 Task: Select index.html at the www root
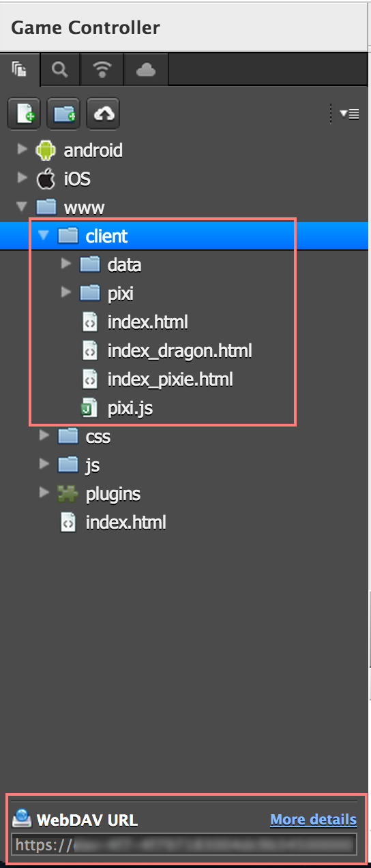125,523
